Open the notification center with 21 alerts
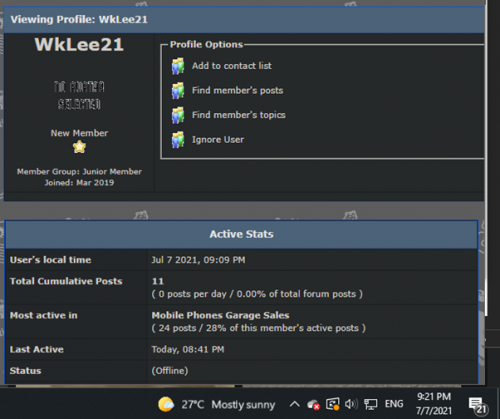Image resolution: width=500 pixels, height=419 pixels. click(478, 405)
